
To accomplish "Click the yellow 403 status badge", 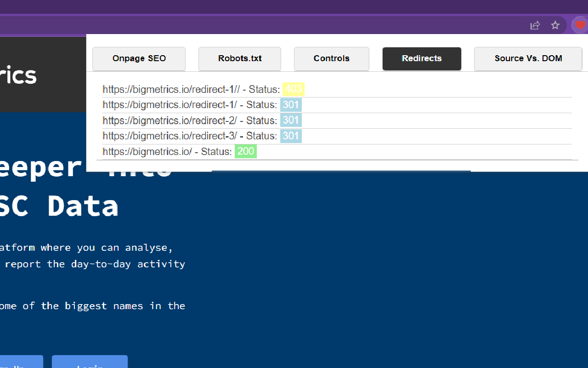I will coord(294,89).
